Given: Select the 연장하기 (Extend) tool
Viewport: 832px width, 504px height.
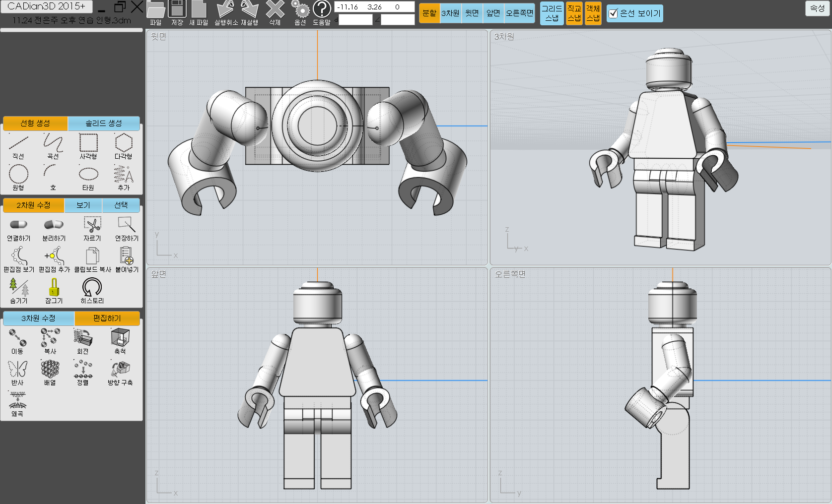Looking at the screenshot, I should [x=127, y=225].
